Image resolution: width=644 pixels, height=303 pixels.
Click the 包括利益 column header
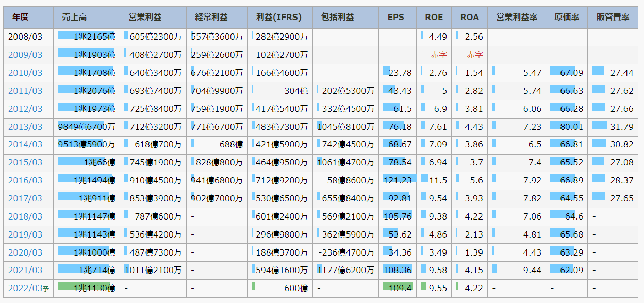coord(345,18)
